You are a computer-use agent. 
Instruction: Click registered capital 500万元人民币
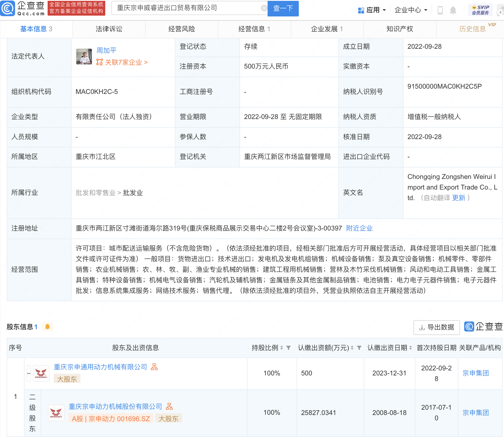coord(266,66)
